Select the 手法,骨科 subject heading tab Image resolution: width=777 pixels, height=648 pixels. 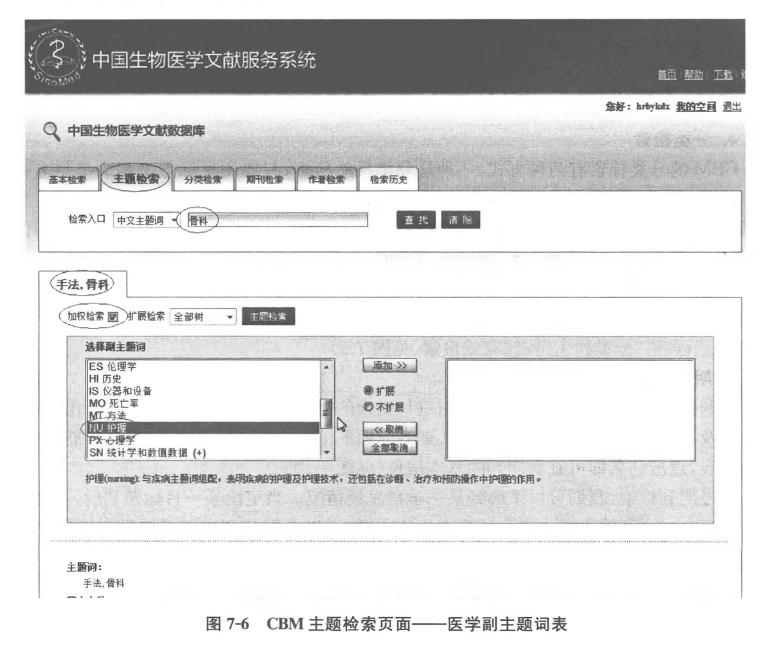83,284
